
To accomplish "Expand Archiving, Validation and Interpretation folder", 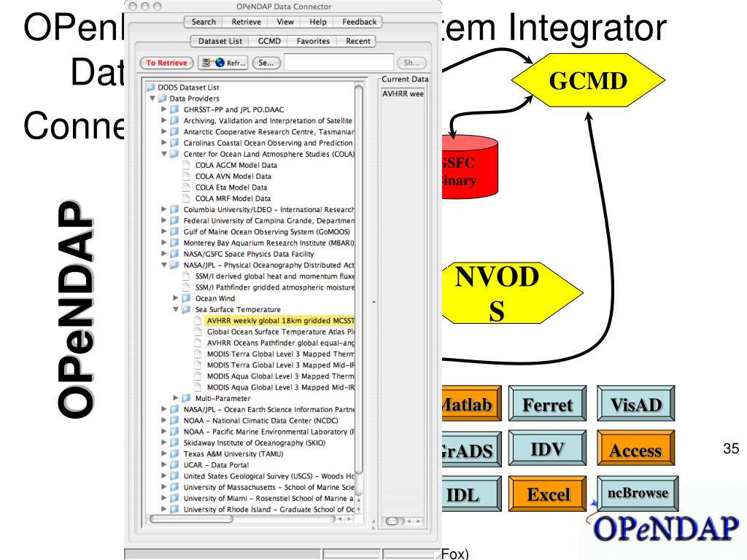I will point(164,120).
